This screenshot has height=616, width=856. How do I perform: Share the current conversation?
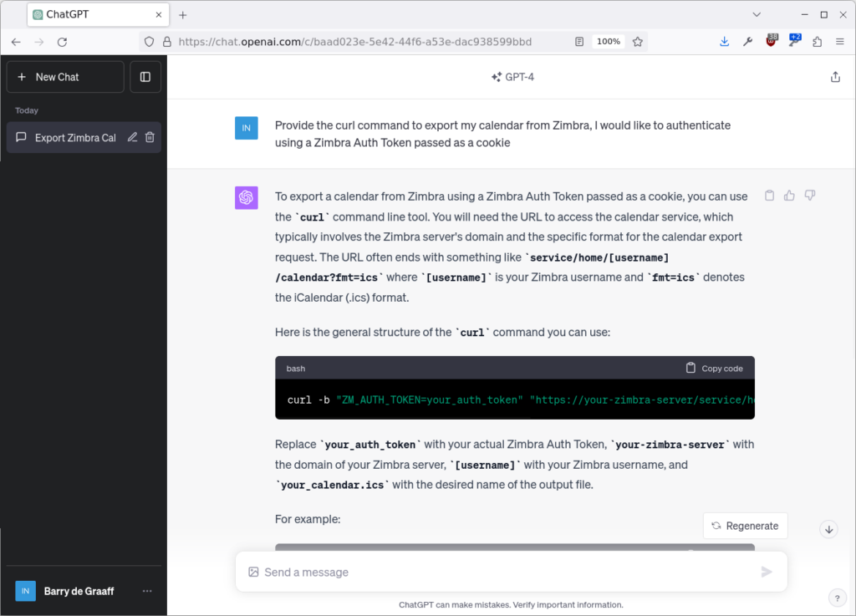pyautogui.click(x=835, y=76)
